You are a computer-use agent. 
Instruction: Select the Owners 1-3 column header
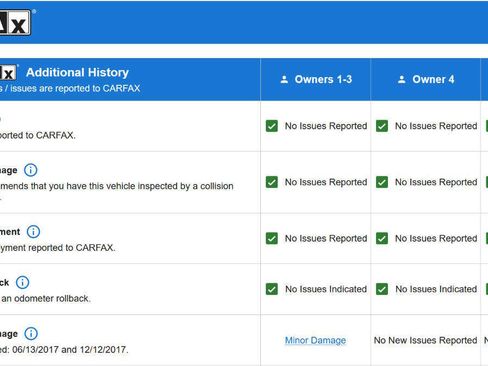[x=315, y=79]
